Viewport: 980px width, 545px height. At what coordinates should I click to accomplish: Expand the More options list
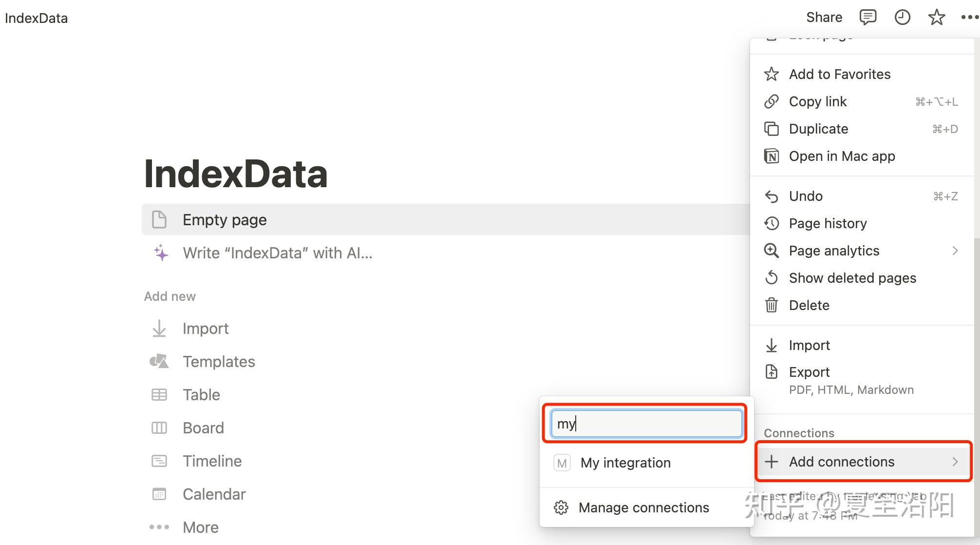tap(200, 527)
